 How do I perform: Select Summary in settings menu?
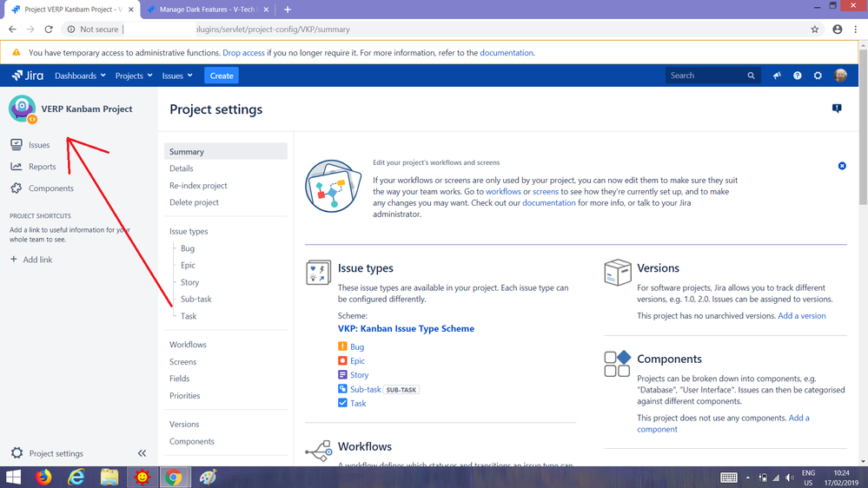point(226,152)
